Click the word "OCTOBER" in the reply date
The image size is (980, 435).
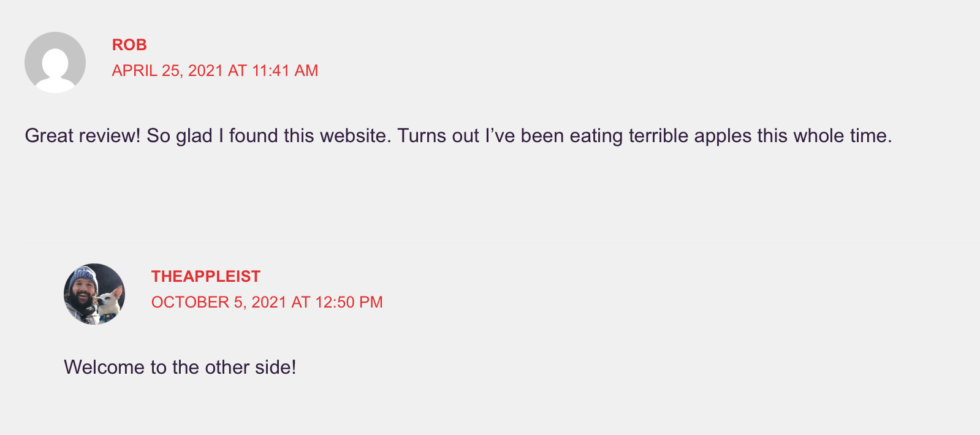pyautogui.click(x=190, y=302)
